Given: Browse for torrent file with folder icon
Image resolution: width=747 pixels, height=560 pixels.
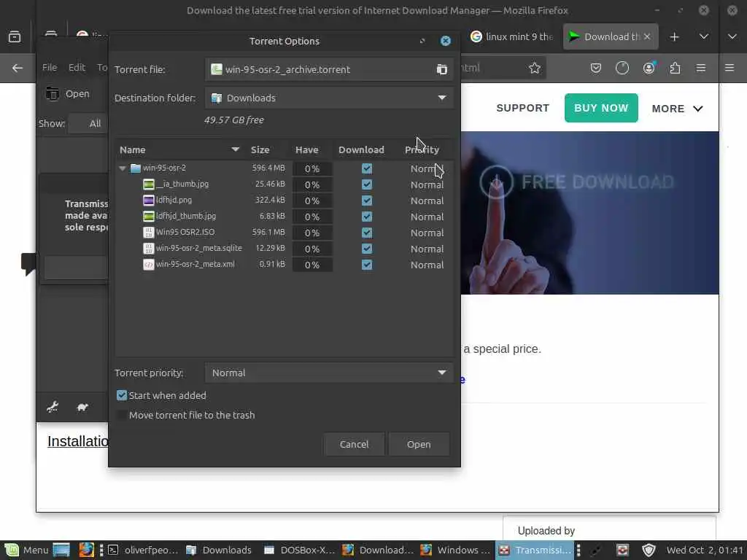Looking at the screenshot, I should coord(441,69).
